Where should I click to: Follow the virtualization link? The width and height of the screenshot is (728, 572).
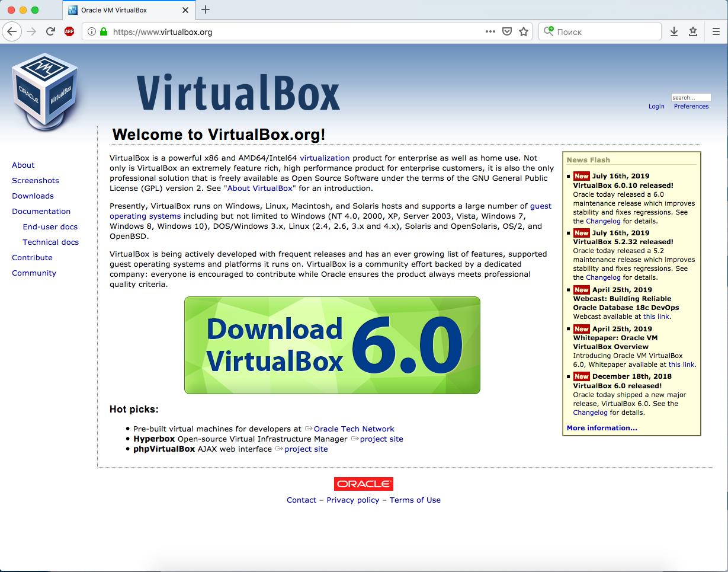click(x=325, y=158)
